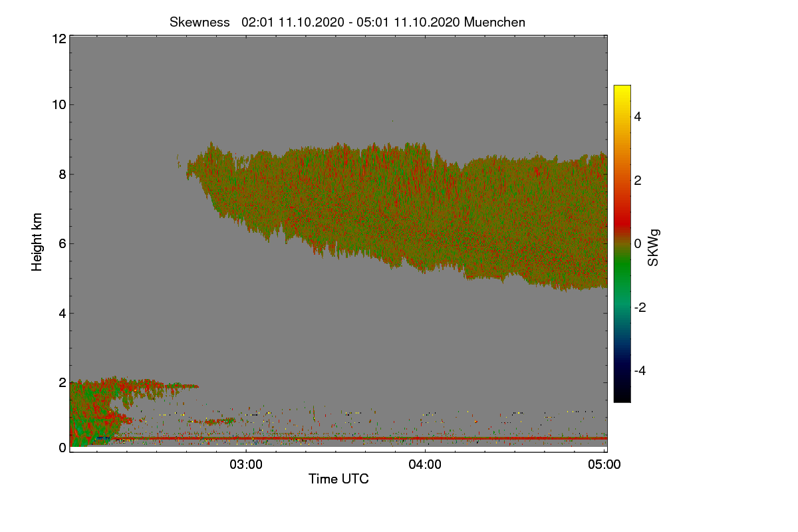Click the SKWg colorbar title
798x532 pixels.
click(x=654, y=247)
